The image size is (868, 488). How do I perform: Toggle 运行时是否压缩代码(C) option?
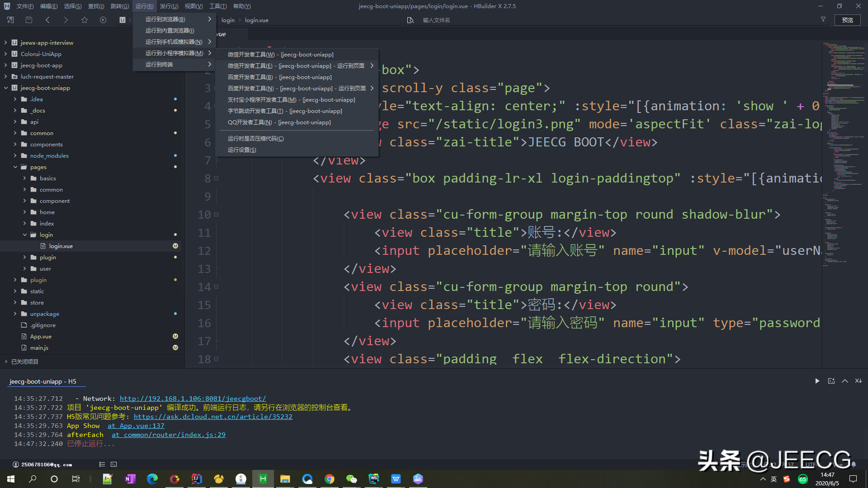tap(297, 139)
